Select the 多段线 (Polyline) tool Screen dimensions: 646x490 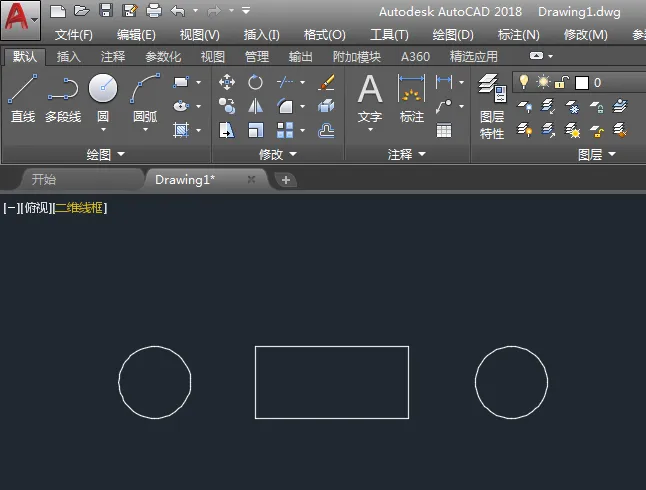coord(62,98)
